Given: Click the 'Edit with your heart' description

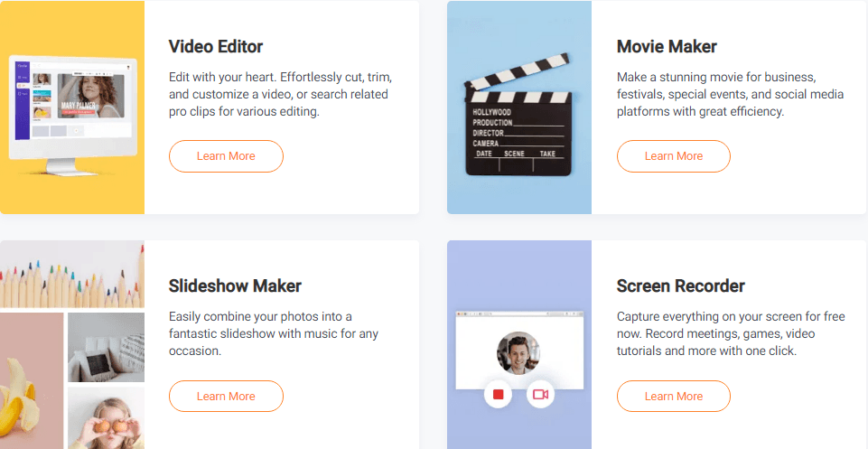Looking at the screenshot, I should [x=280, y=94].
